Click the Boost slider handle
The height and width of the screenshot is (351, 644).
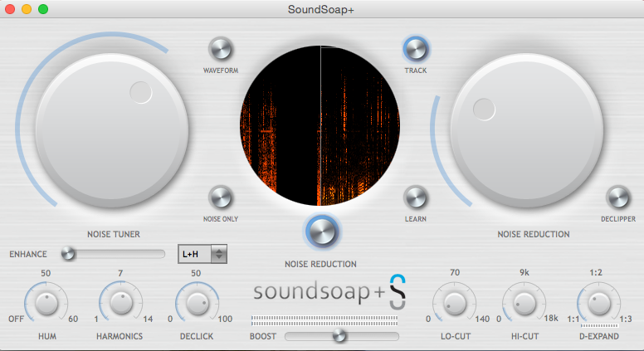[339, 336]
